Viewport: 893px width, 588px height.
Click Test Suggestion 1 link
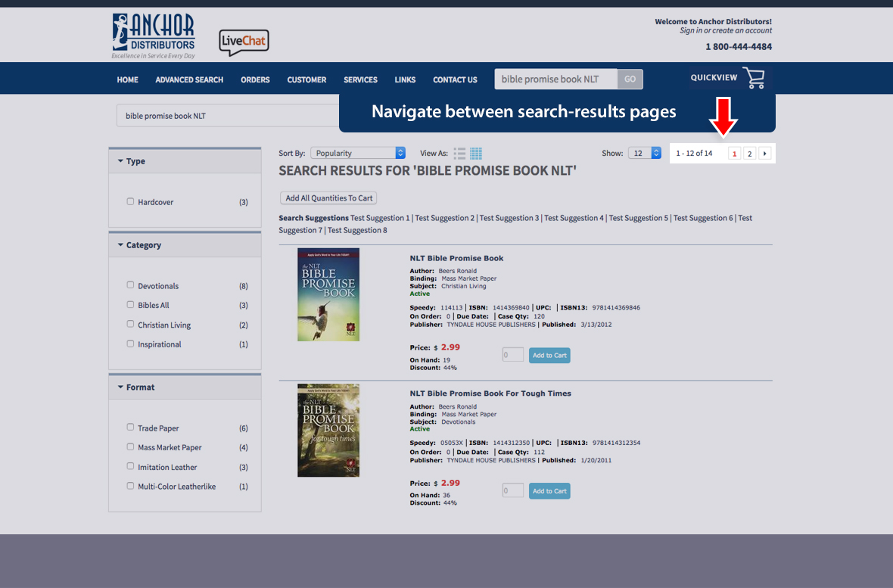[x=380, y=218]
